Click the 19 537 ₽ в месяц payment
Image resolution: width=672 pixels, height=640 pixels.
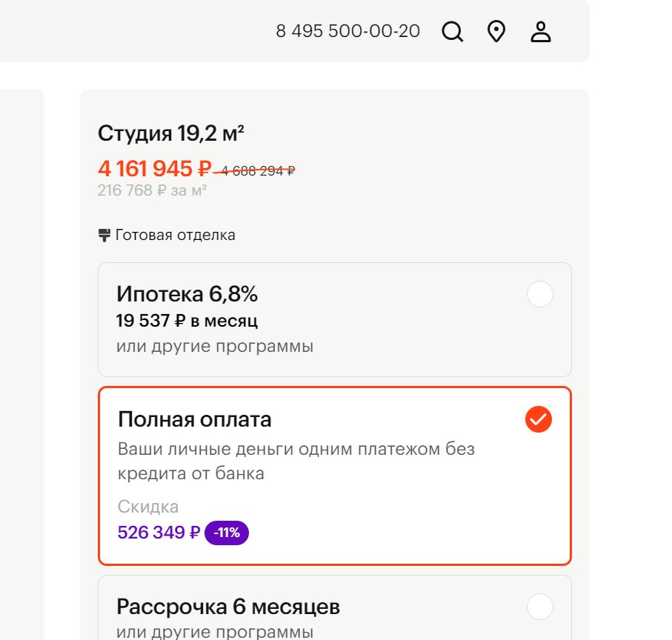click(187, 321)
